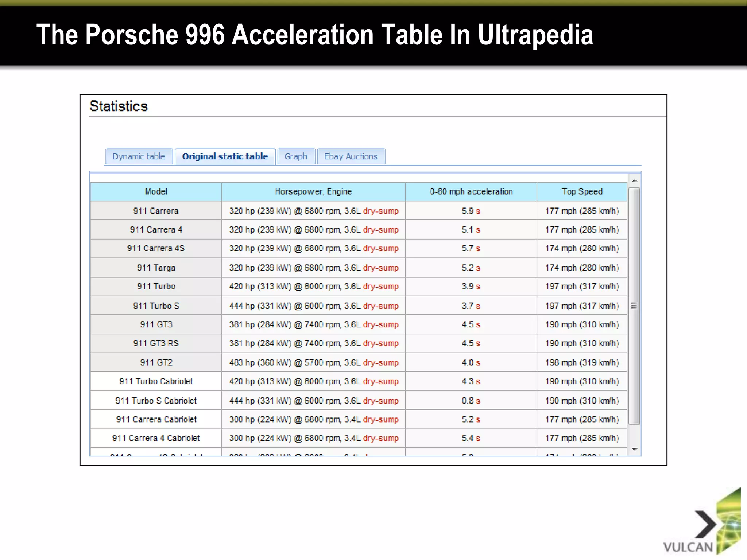Image resolution: width=747 pixels, height=560 pixels.
Task: Click the scrollbar up arrow
Action: 635,180
